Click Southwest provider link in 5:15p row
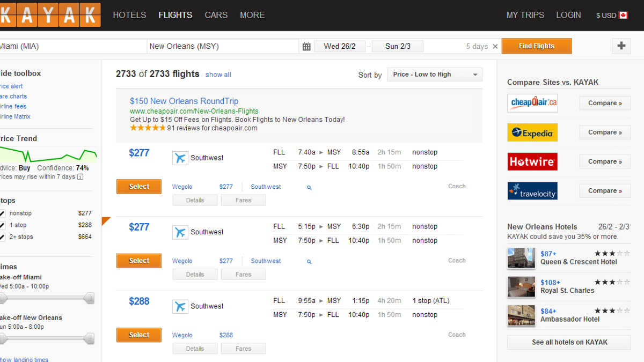The width and height of the screenshot is (644, 362). (266, 261)
